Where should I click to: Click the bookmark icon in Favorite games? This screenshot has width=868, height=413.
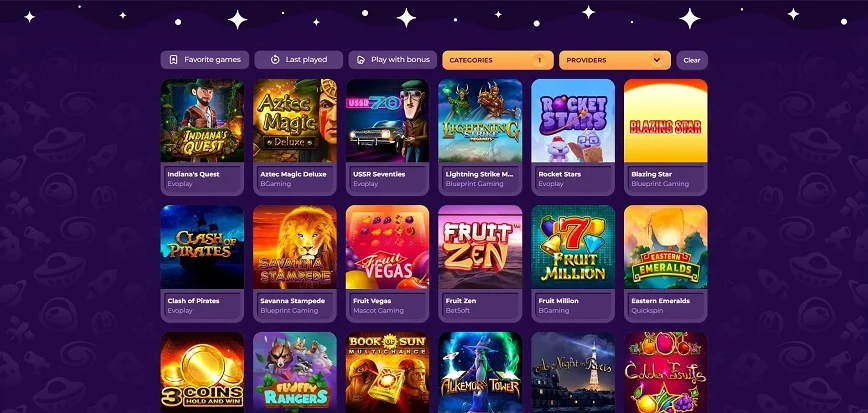click(173, 60)
